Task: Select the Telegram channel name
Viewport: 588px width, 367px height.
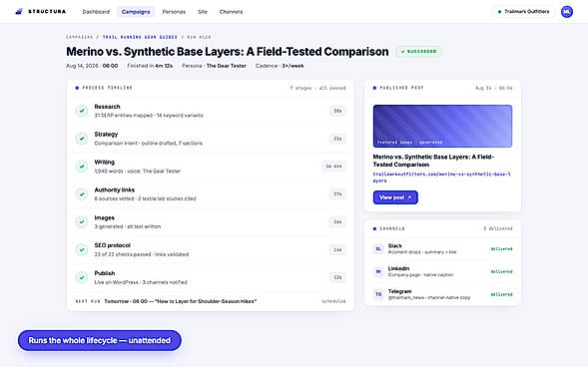Action: pyautogui.click(x=399, y=291)
